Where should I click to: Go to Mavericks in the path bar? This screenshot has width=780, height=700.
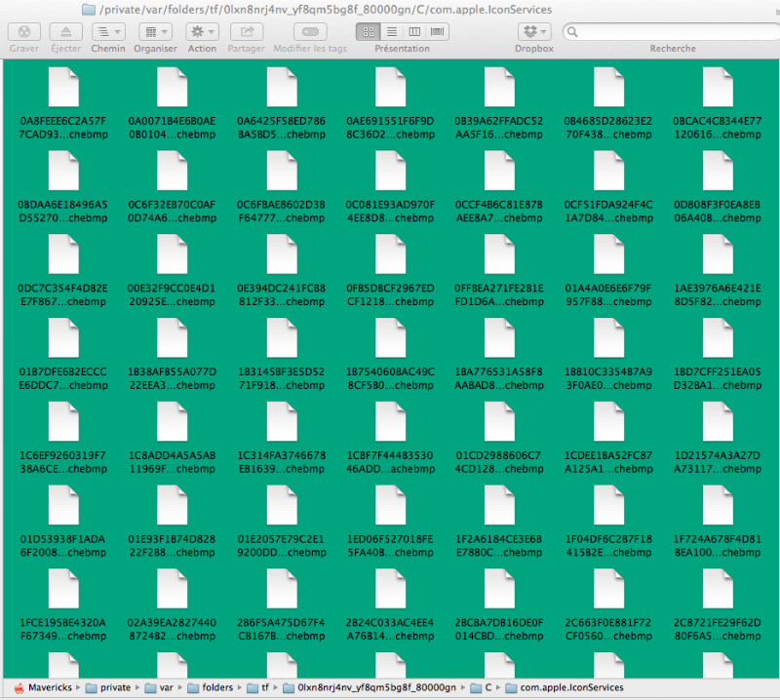click(x=43, y=687)
